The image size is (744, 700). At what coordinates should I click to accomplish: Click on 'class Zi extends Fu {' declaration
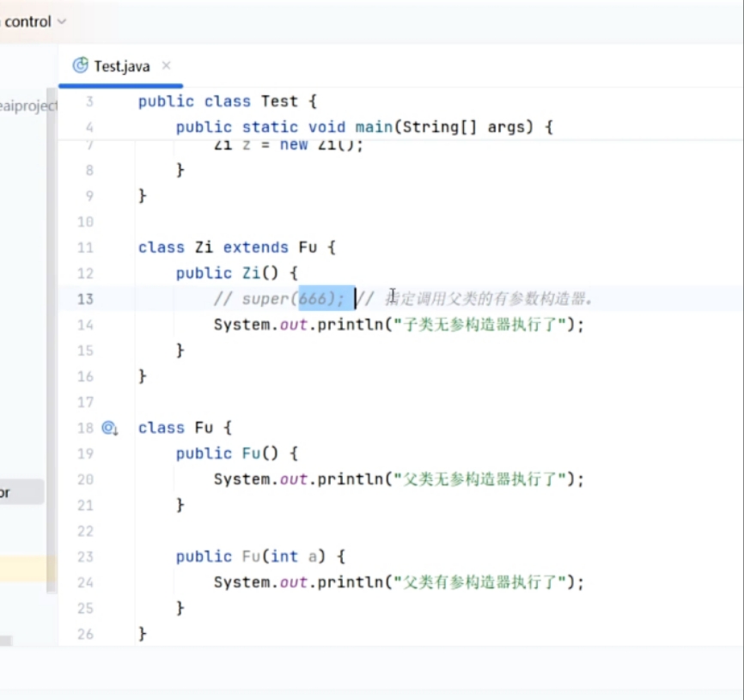(x=237, y=247)
